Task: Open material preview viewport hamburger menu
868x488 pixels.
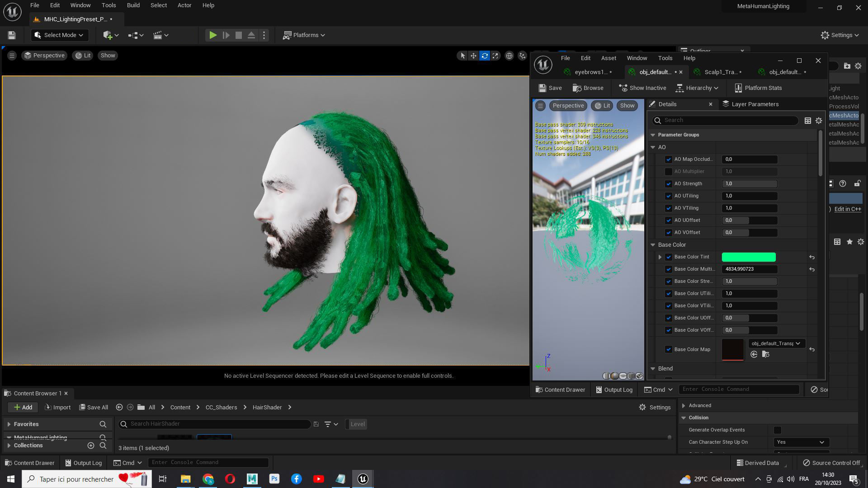Action: pyautogui.click(x=540, y=106)
